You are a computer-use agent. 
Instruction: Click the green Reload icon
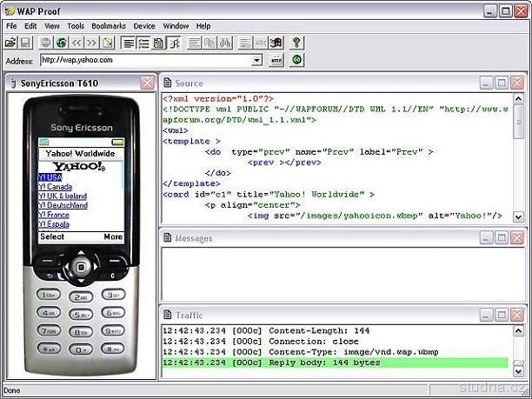click(62, 43)
